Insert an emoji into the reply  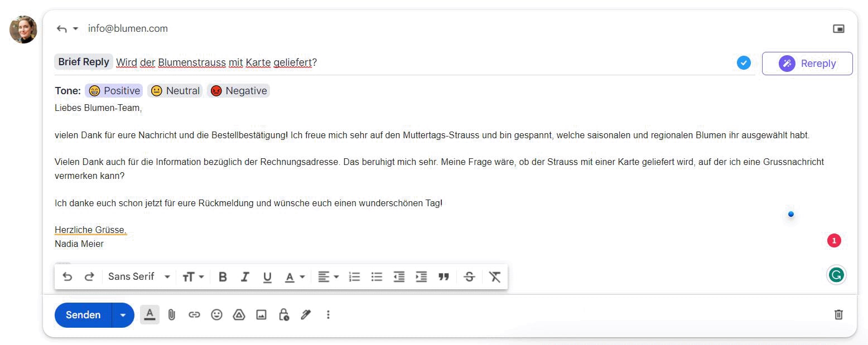pos(216,314)
